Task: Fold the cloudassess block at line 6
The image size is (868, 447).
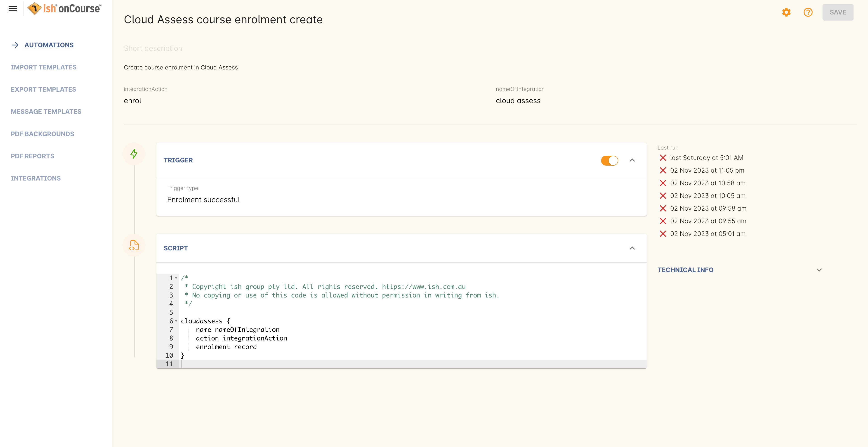Action: 176,321
